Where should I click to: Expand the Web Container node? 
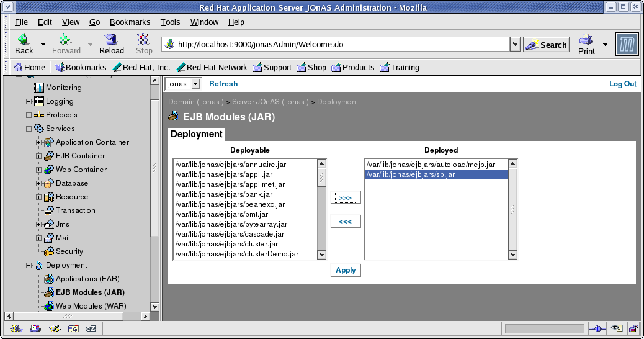point(38,169)
